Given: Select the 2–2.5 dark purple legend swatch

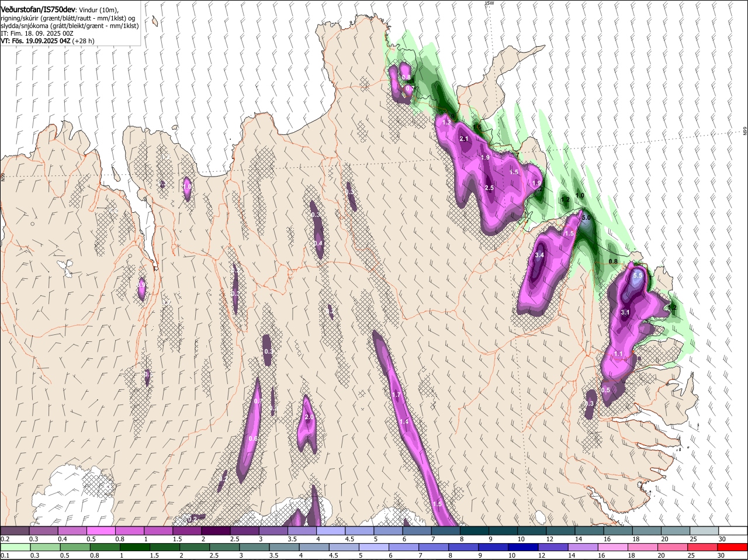Looking at the screenshot, I should [x=215, y=531].
